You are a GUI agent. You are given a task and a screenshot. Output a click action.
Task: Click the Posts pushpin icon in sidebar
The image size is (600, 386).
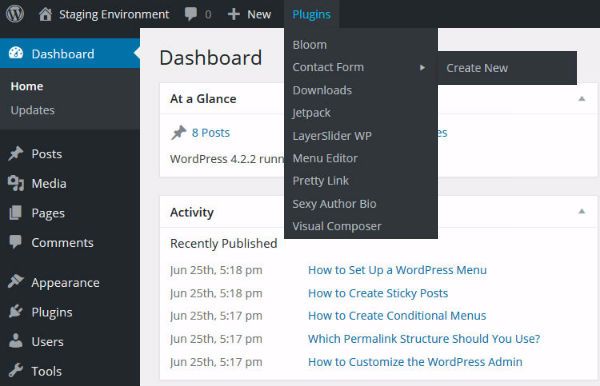coord(16,154)
